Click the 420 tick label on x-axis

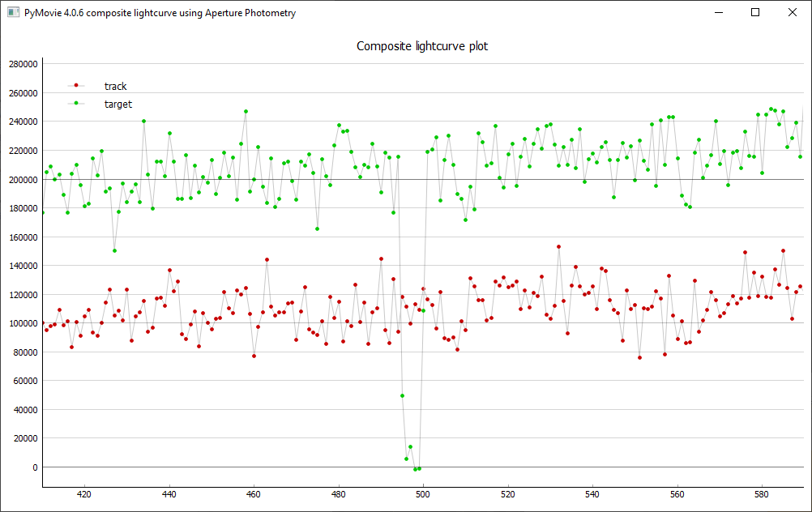pos(84,493)
